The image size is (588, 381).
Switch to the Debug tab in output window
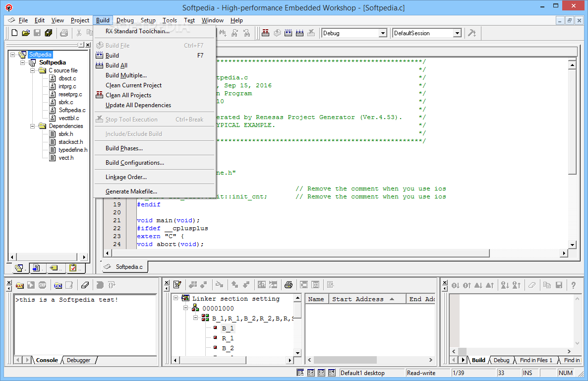pyautogui.click(x=501, y=360)
